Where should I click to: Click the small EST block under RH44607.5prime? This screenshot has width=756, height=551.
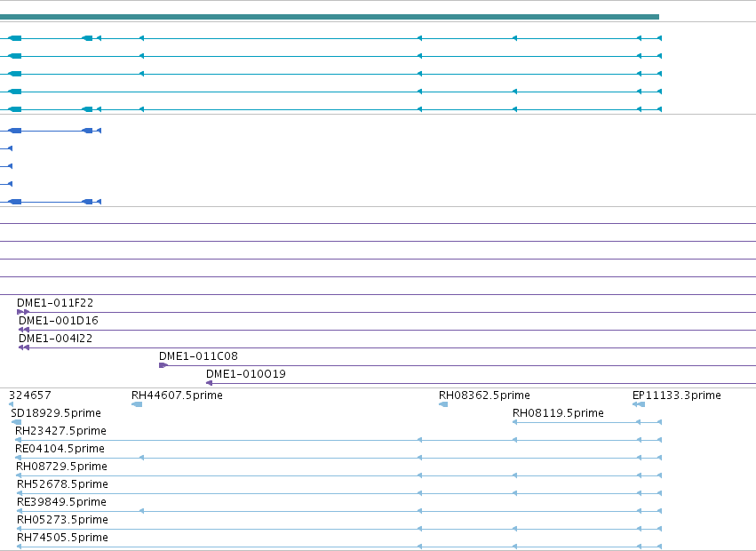[137, 404]
